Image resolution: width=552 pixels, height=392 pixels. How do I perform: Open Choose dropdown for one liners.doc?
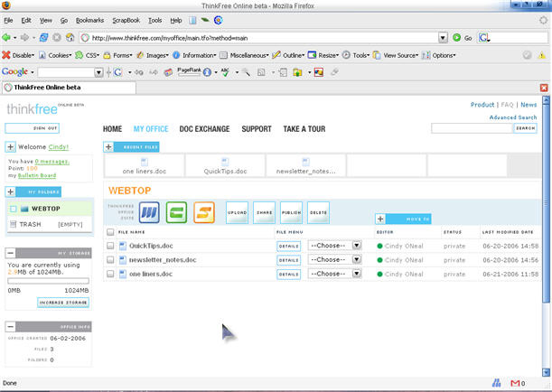334,274
